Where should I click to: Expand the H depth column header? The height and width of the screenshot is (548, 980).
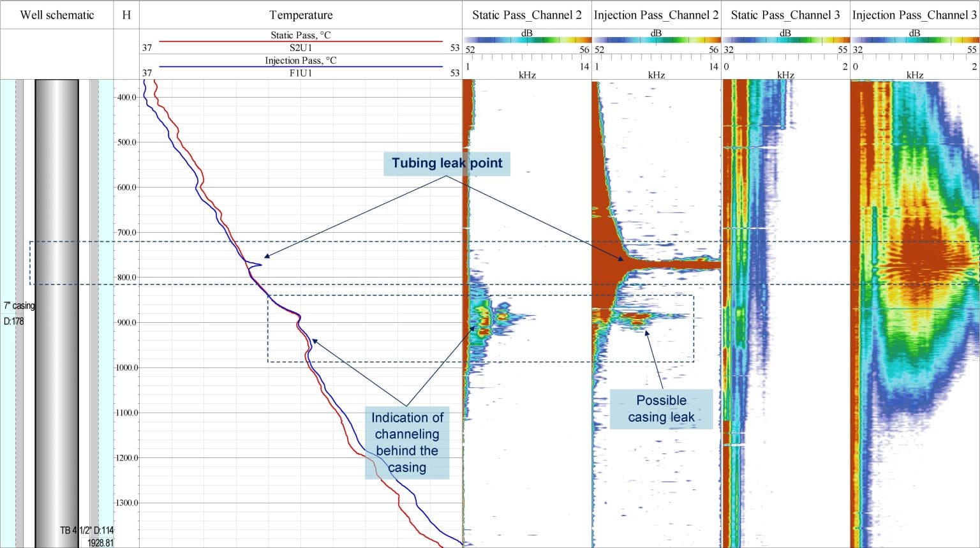point(126,15)
